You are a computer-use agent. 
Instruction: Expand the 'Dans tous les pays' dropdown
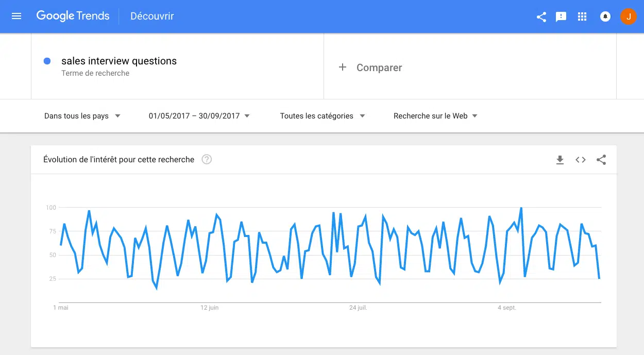click(82, 116)
